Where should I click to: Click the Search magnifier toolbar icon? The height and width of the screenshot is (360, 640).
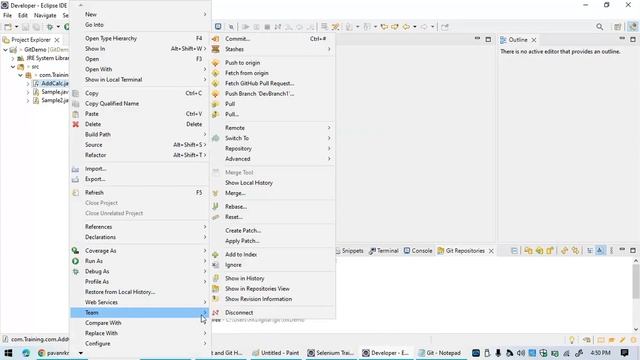coord(600,27)
